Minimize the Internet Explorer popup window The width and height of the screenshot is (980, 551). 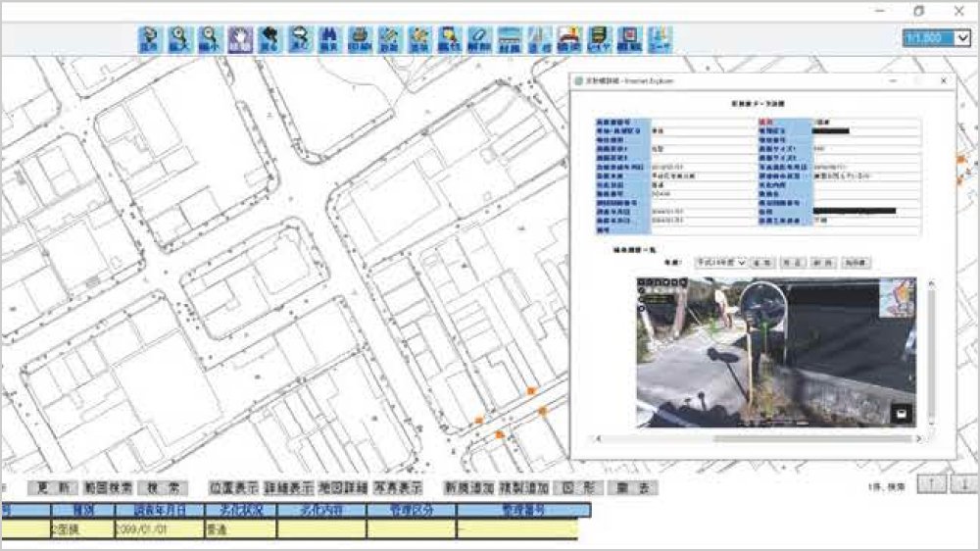pos(893,80)
